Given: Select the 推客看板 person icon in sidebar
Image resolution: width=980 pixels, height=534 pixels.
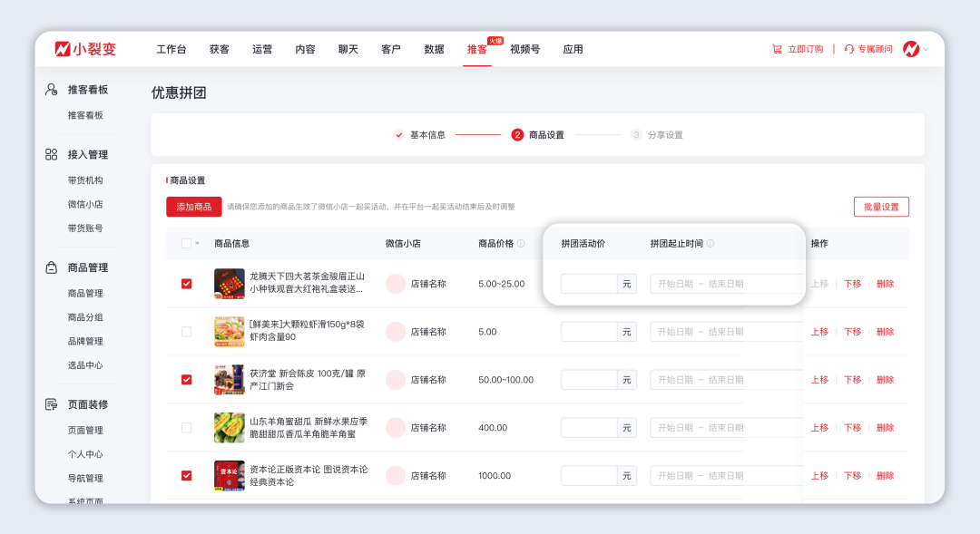Looking at the screenshot, I should [x=50, y=89].
